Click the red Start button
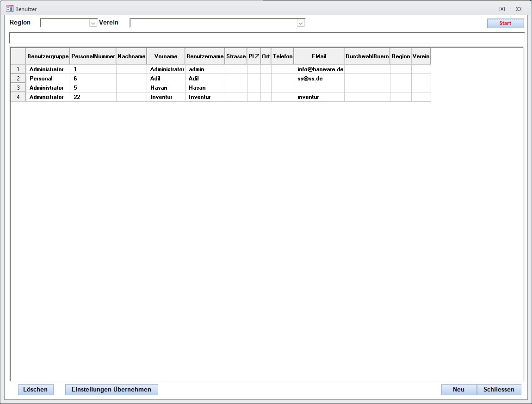Image resolution: width=532 pixels, height=404 pixels. pos(505,23)
